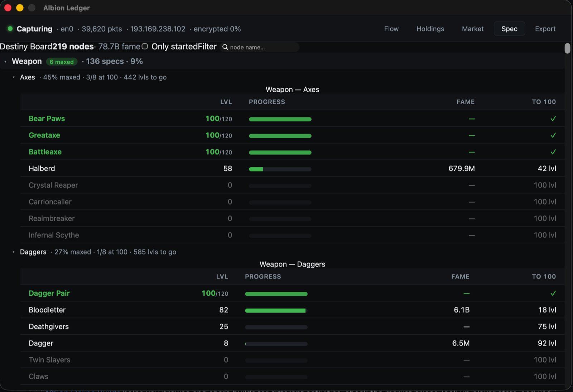Click the search magnifier icon
This screenshot has width=573, height=392.
click(x=225, y=47)
